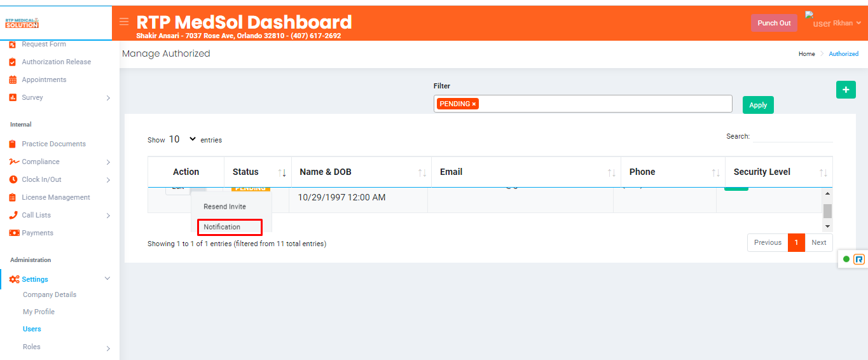Image resolution: width=868 pixels, height=360 pixels.
Task: Click the RingCentral widget icon
Action: click(859, 259)
